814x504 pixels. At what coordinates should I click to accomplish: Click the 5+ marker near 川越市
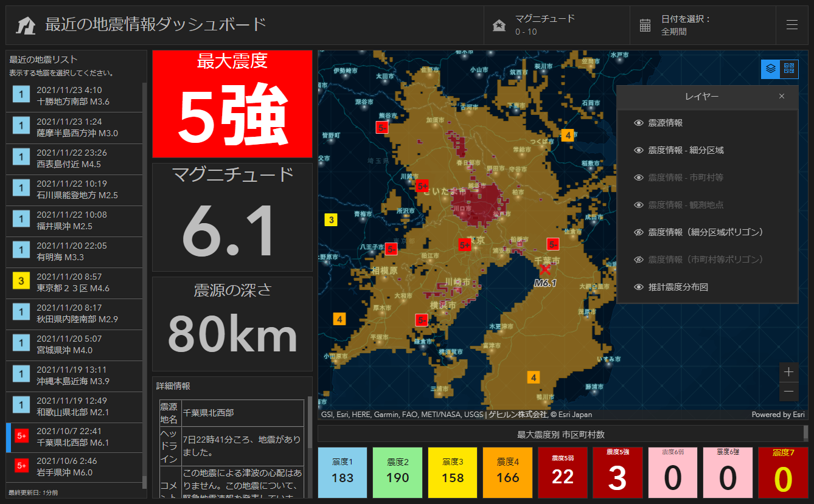[x=422, y=185]
